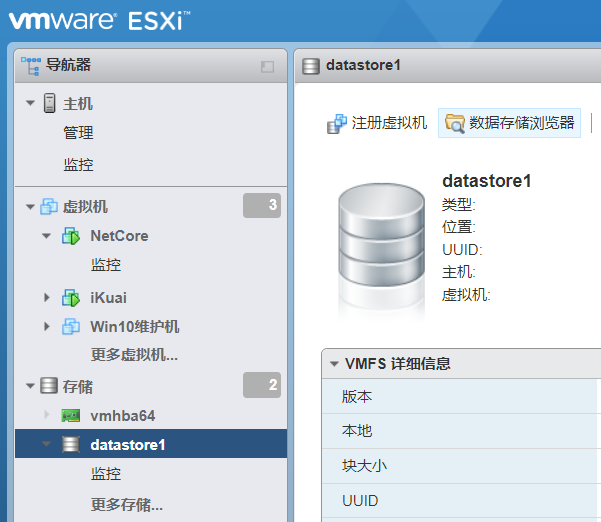Expand the iKuai VM node
Viewport: 601px width, 522px height.
[47, 297]
